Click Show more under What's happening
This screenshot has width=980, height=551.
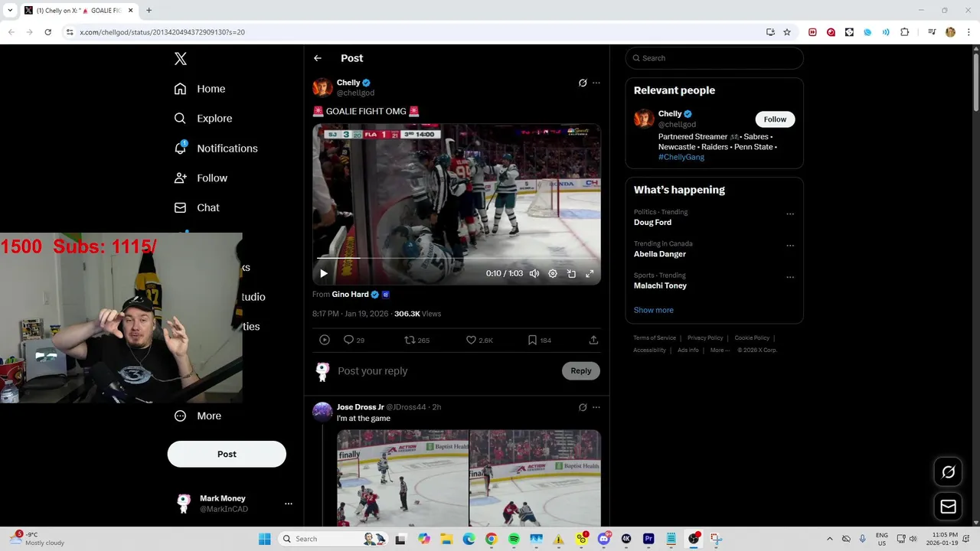click(654, 310)
